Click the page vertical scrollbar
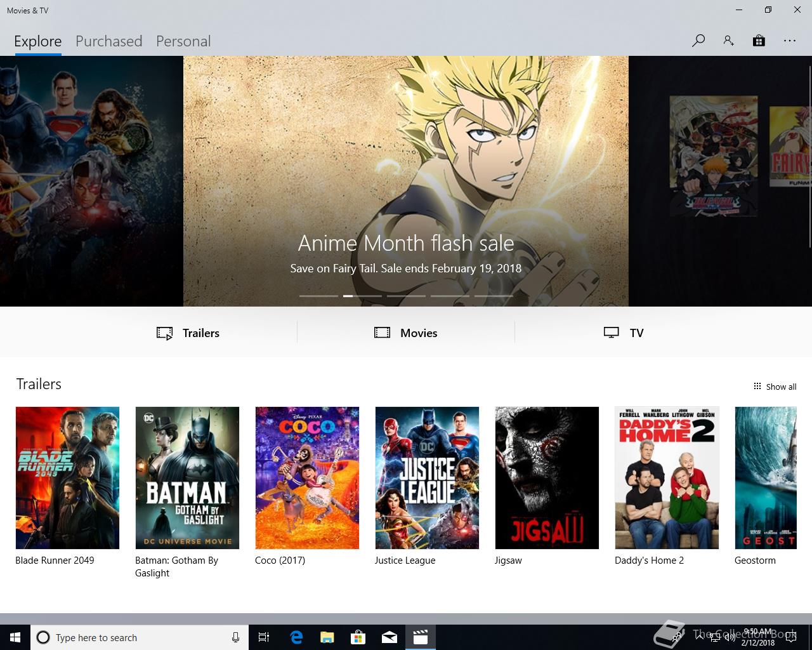Viewport: 812px width, 650px height. (x=809, y=156)
